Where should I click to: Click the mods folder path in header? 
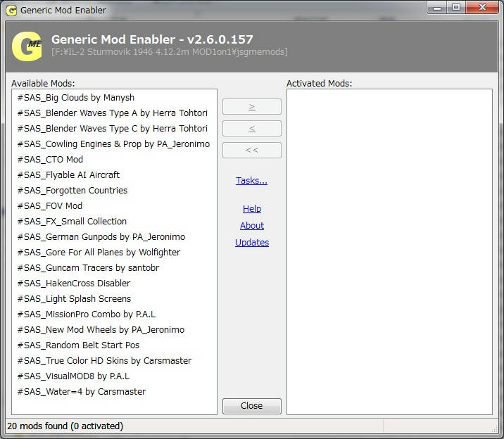pos(170,52)
